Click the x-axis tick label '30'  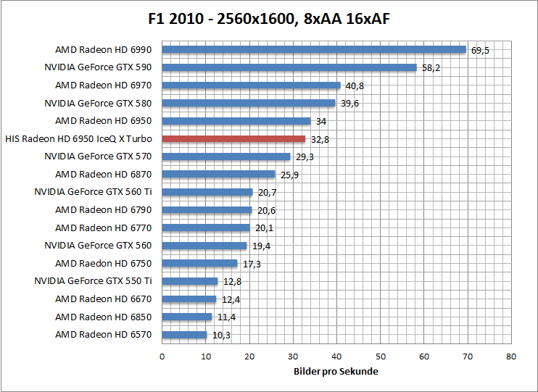pos(293,356)
